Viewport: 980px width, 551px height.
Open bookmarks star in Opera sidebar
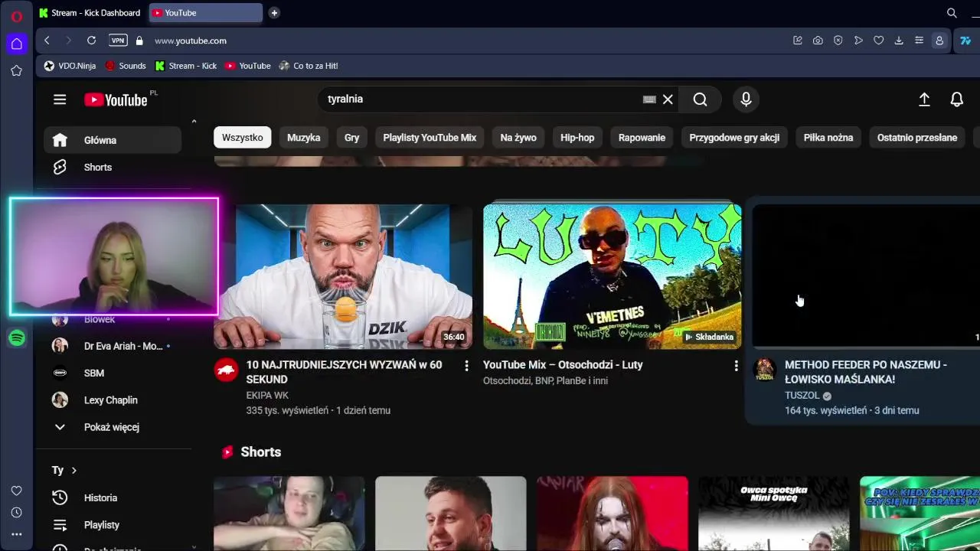(x=16, y=70)
